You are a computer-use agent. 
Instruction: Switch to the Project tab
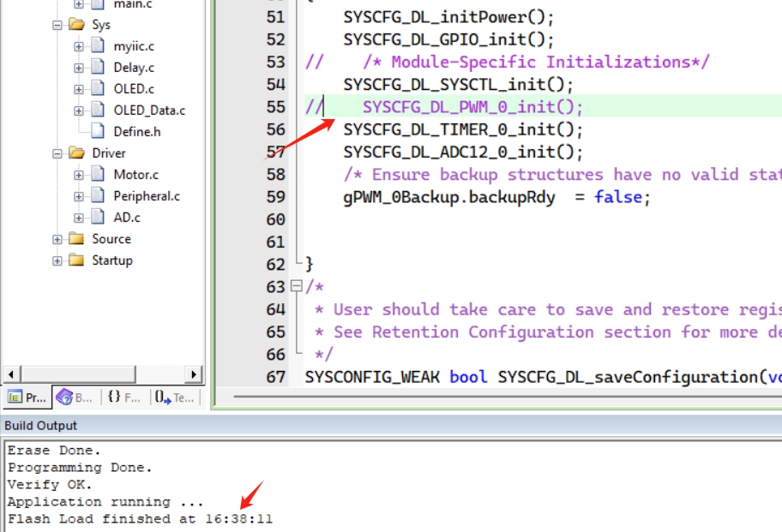point(27,398)
